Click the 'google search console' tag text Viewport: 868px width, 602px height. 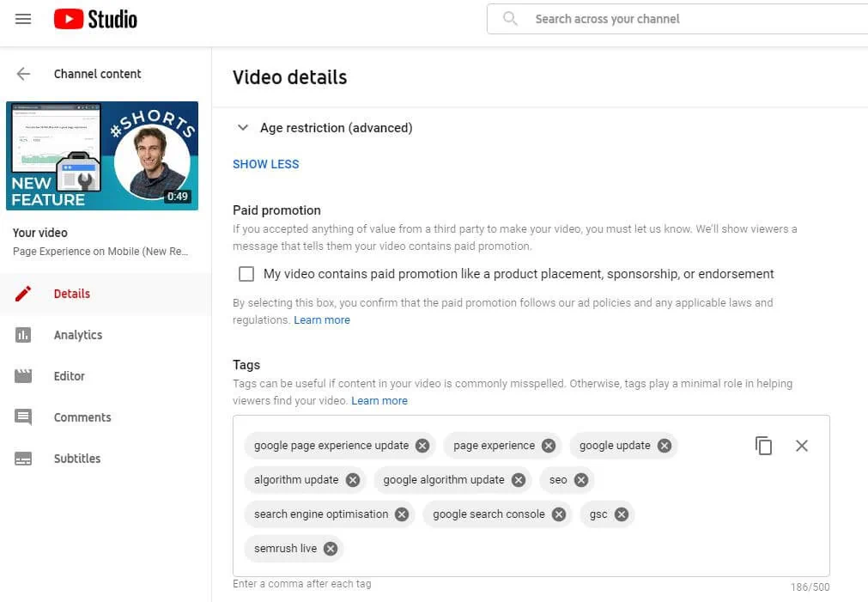(489, 514)
